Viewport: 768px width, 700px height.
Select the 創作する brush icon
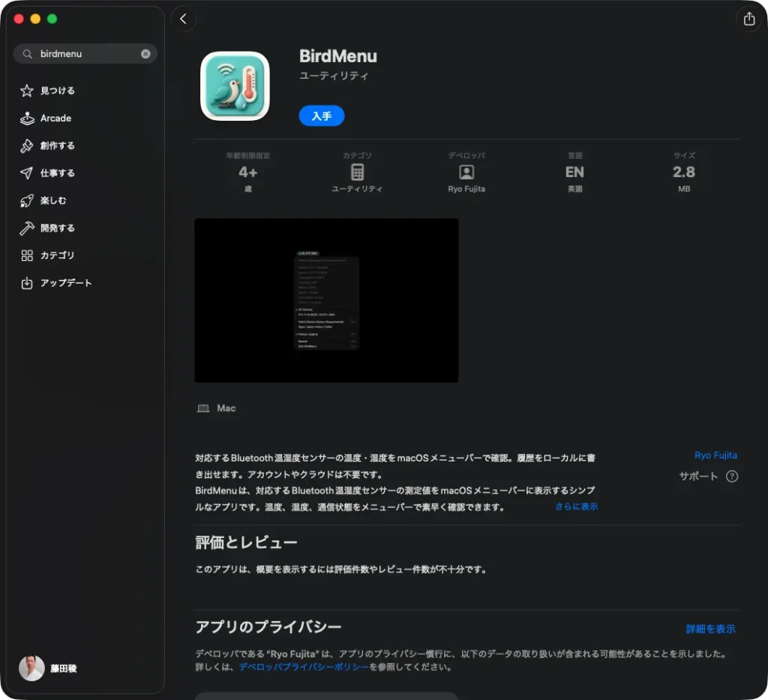click(x=27, y=146)
